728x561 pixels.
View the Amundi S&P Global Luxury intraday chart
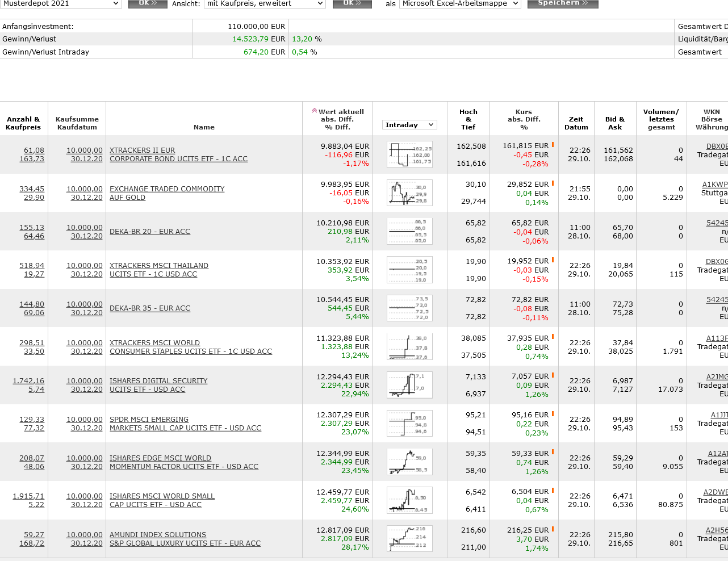tap(409, 539)
